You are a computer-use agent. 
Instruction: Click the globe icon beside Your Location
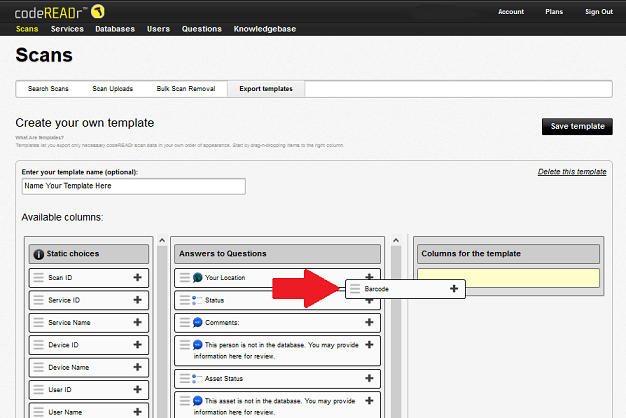pos(197,277)
